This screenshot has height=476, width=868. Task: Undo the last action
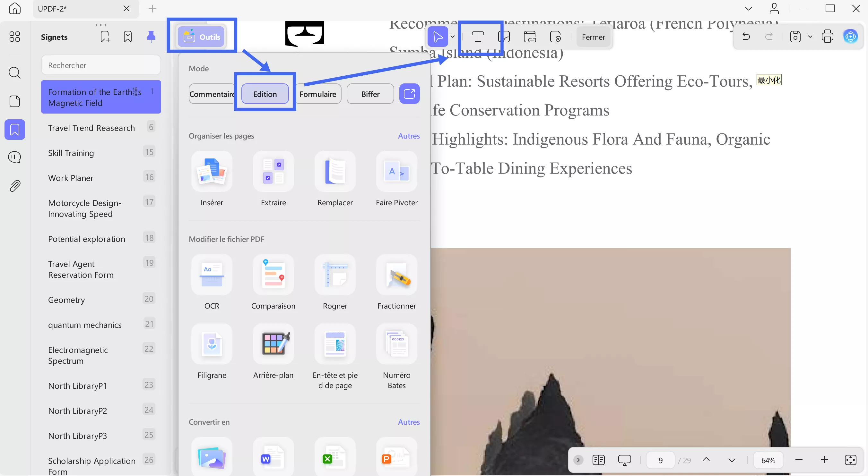[746, 36]
